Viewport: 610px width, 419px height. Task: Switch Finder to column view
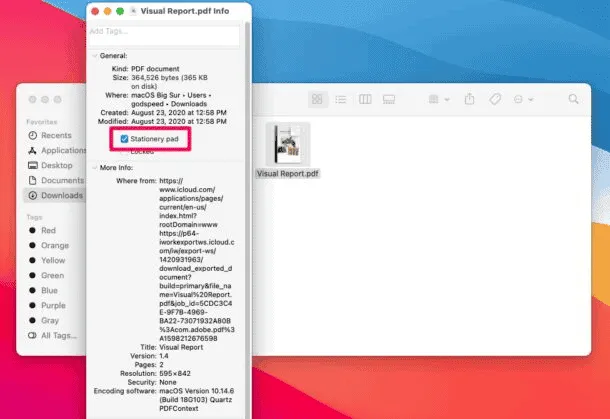(x=365, y=99)
